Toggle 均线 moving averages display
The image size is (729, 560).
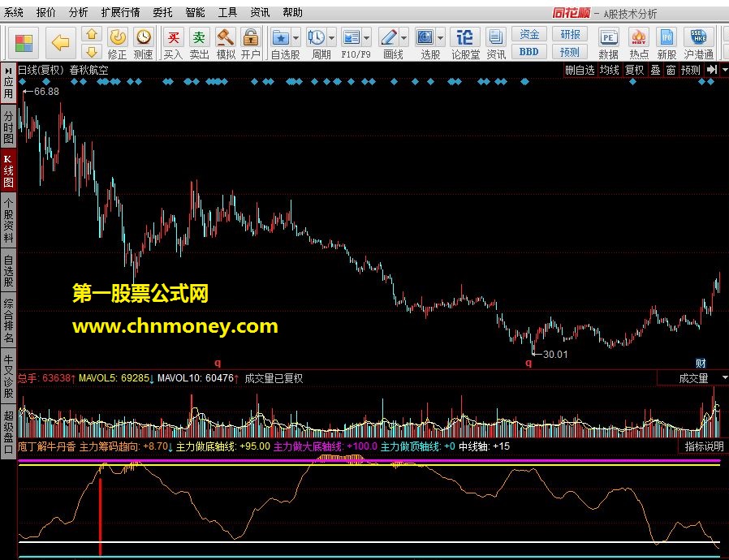point(609,70)
